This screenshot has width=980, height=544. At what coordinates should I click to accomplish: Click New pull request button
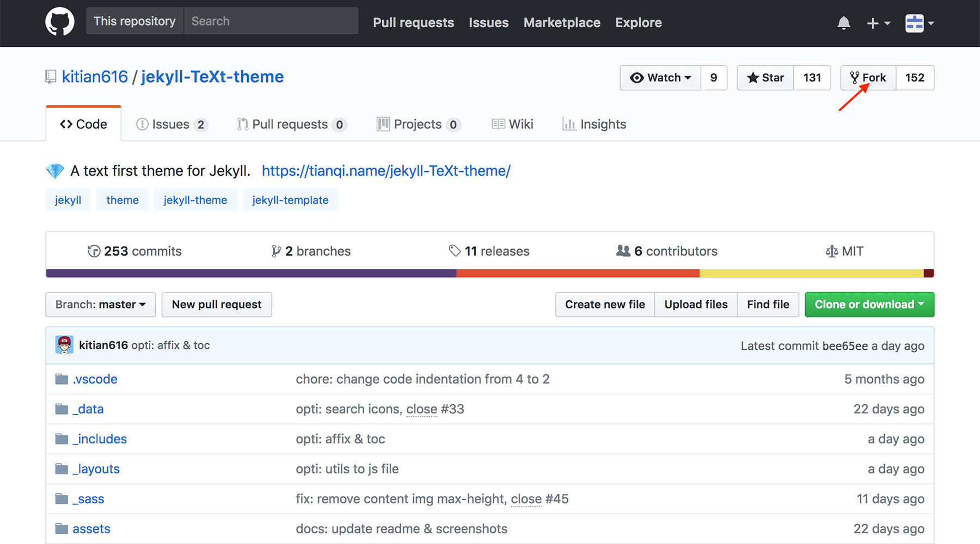217,305
